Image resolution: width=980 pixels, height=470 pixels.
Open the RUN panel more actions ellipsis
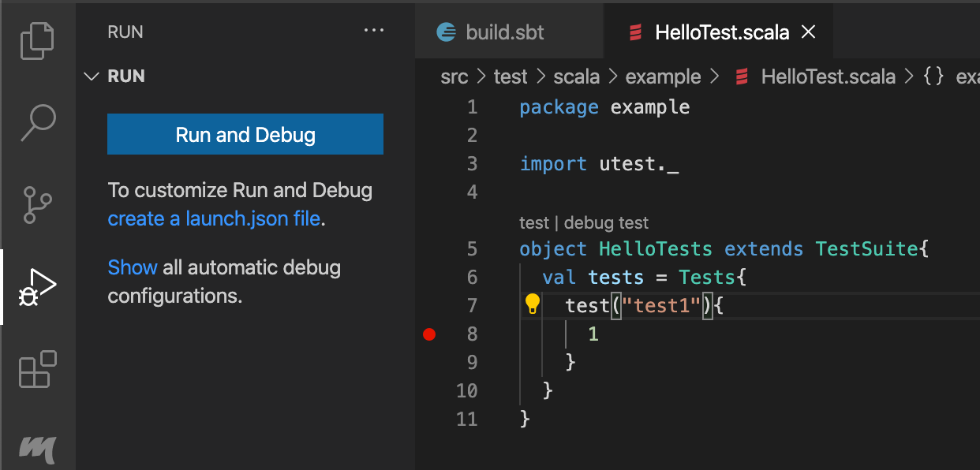pyautogui.click(x=372, y=32)
